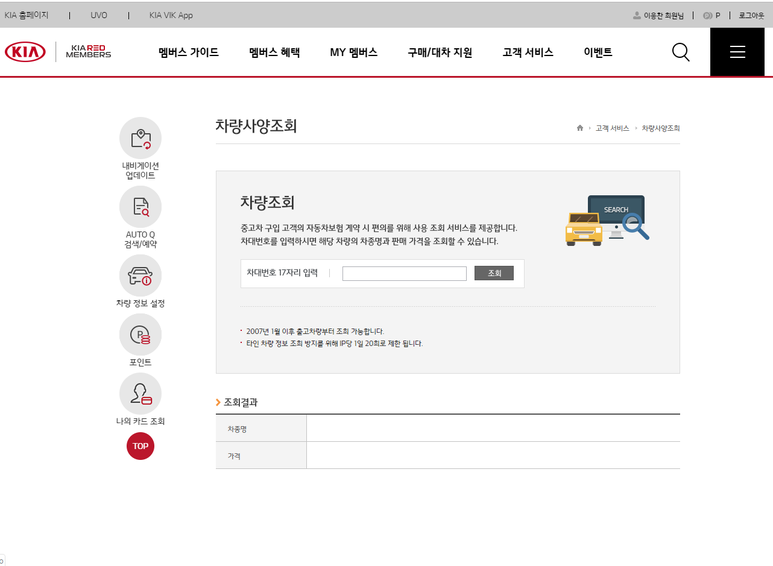
Task: Open the navigation update sidebar icon
Action: pos(141,139)
